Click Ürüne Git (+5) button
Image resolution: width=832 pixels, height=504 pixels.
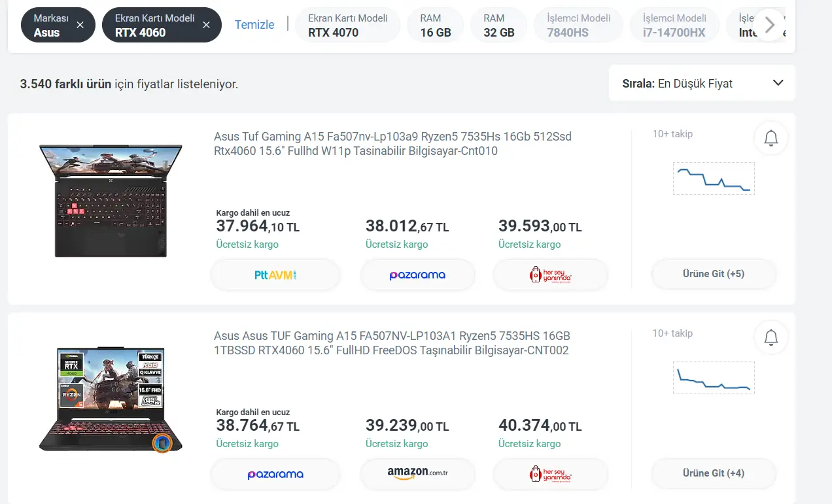pyautogui.click(x=714, y=274)
